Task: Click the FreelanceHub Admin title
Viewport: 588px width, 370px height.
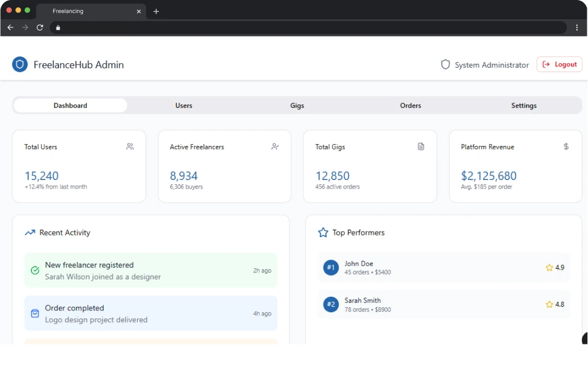Action: pyautogui.click(x=79, y=65)
